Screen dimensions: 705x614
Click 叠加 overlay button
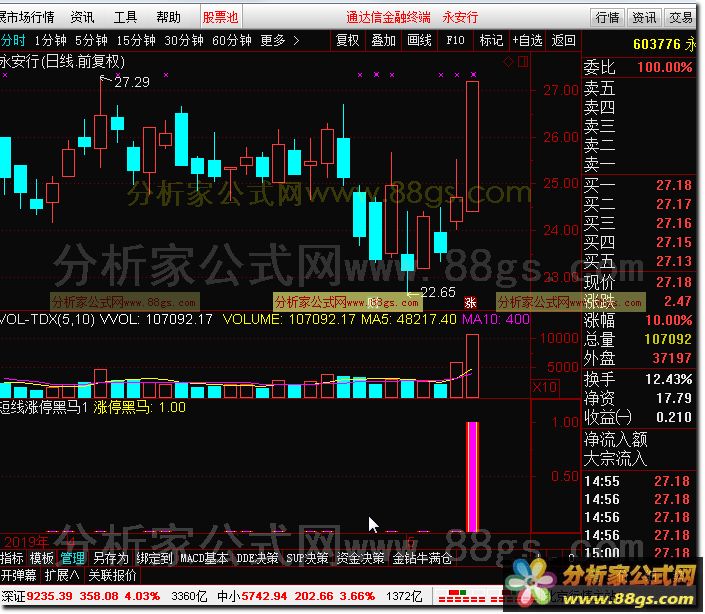click(383, 40)
